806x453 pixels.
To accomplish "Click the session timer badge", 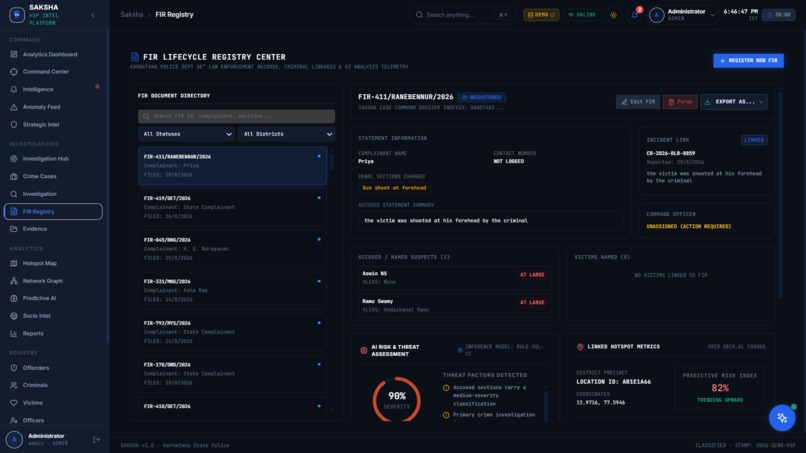I will click(x=778, y=15).
